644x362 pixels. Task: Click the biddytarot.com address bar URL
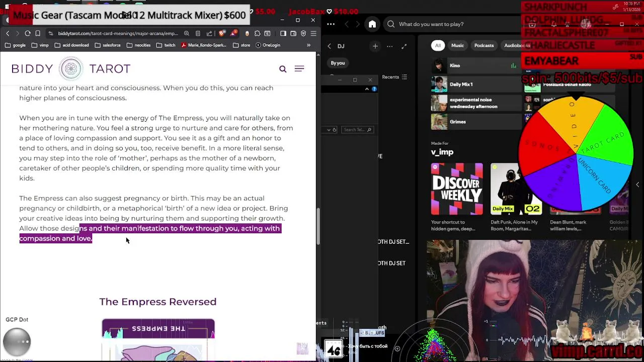pyautogui.click(x=118, y=34)
